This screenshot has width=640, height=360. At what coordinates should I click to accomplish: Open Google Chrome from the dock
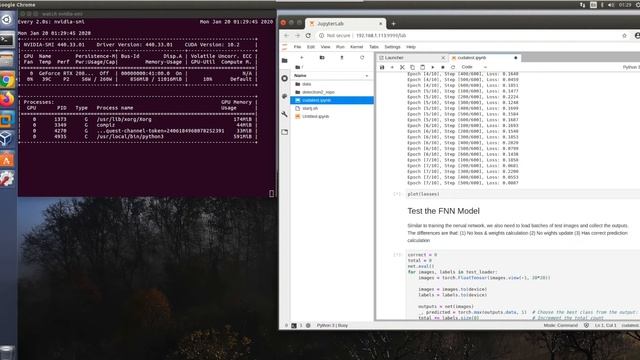7,80
